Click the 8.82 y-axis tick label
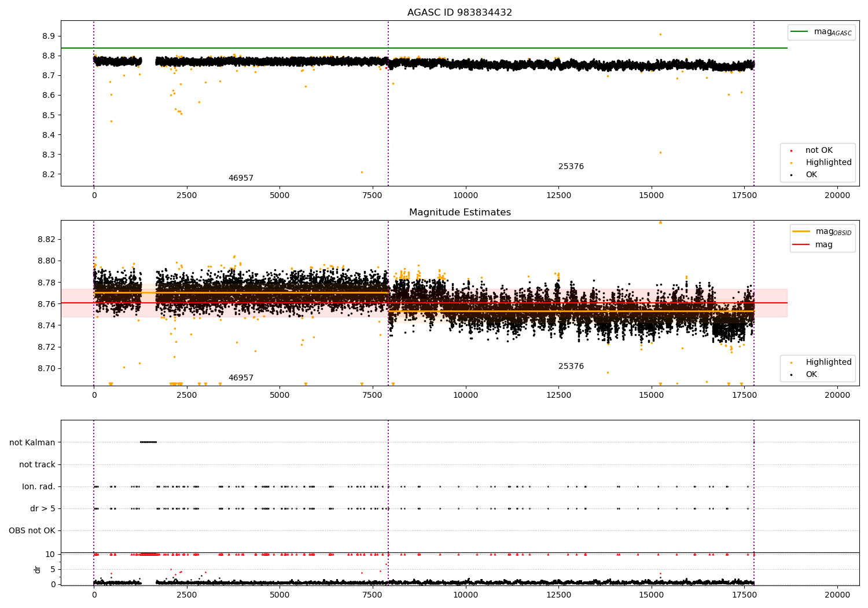Image resolution: width=868 pixels, height=608 pixels. pos(46,239)
